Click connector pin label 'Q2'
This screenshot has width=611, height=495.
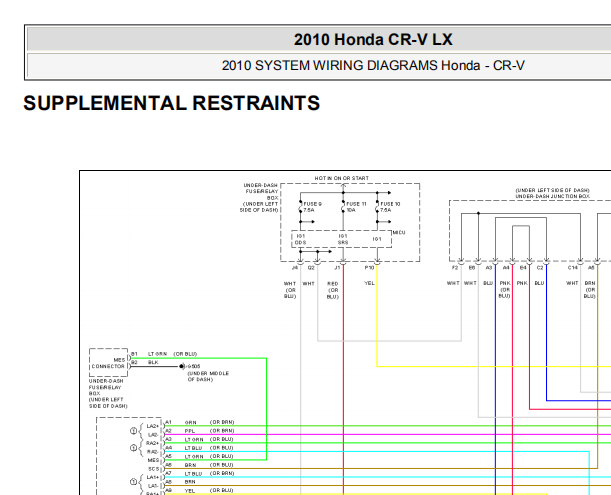pyautogui.click(x=311, y=268)
